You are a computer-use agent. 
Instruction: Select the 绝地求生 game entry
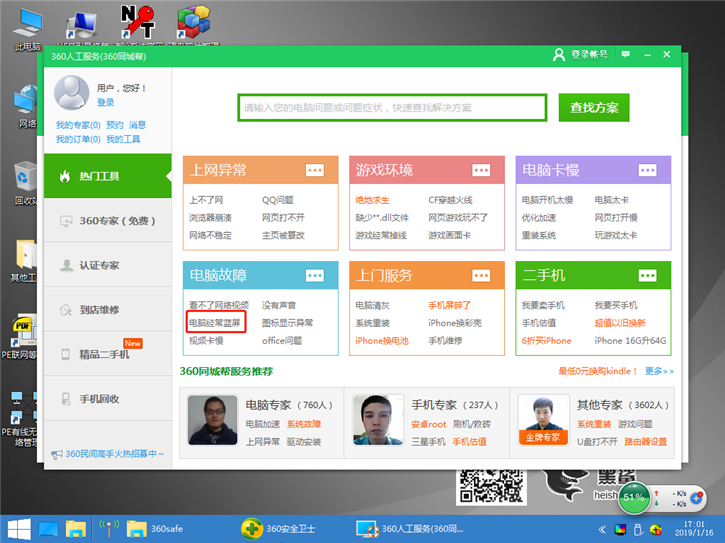coord(372,200)
